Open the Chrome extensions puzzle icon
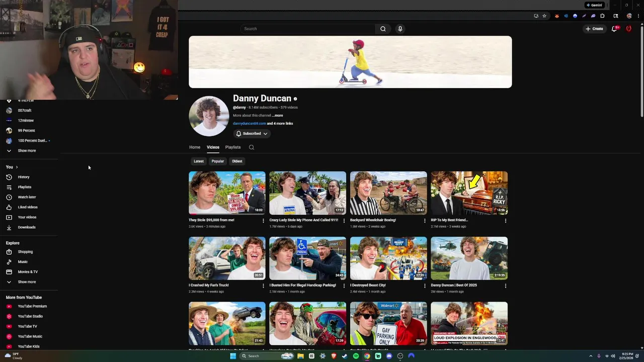Viewport: 644px width, 362px height. tap(602, 16)
